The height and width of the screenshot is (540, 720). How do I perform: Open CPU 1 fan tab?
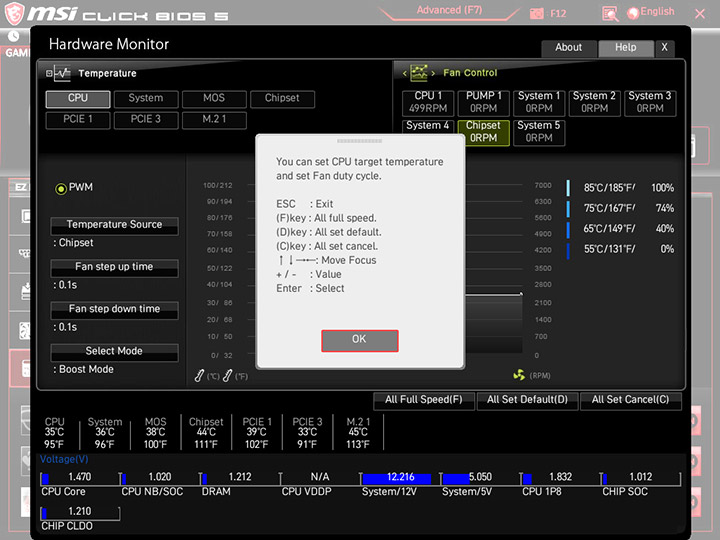tap(428, 102)
